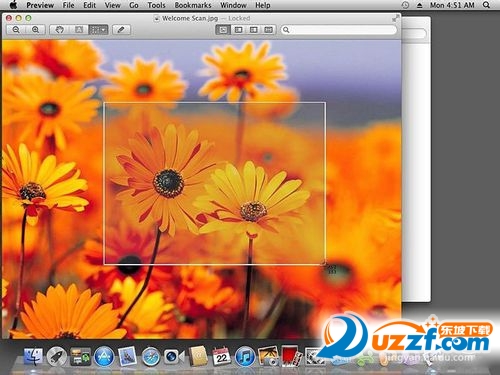Switch to Contact Sheet view
This screenshot has height=375, width=500.
[x=269, y=30]
